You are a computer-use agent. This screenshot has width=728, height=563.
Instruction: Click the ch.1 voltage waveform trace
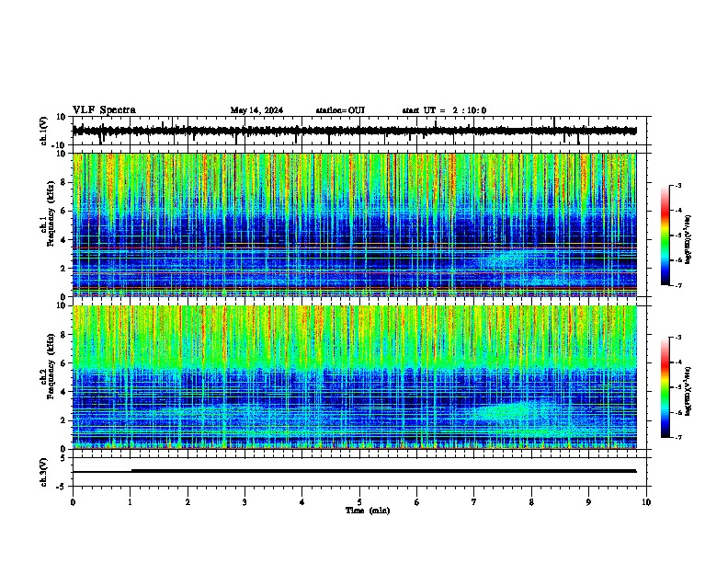[x=354, y=131]
